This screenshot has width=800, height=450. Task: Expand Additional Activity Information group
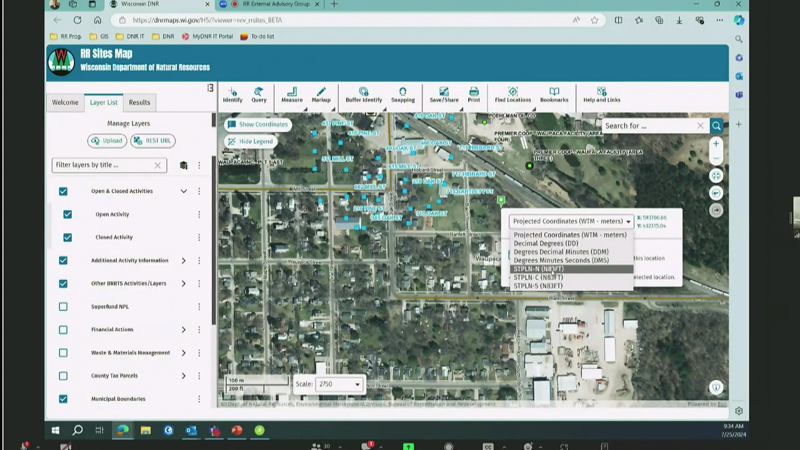coord(184,261)
